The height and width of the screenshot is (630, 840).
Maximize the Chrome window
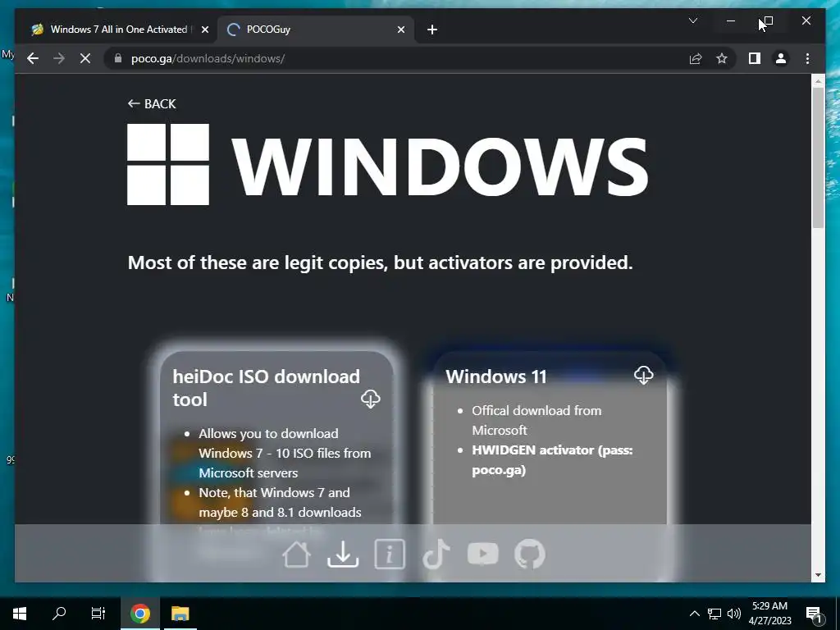coord(768,21)
